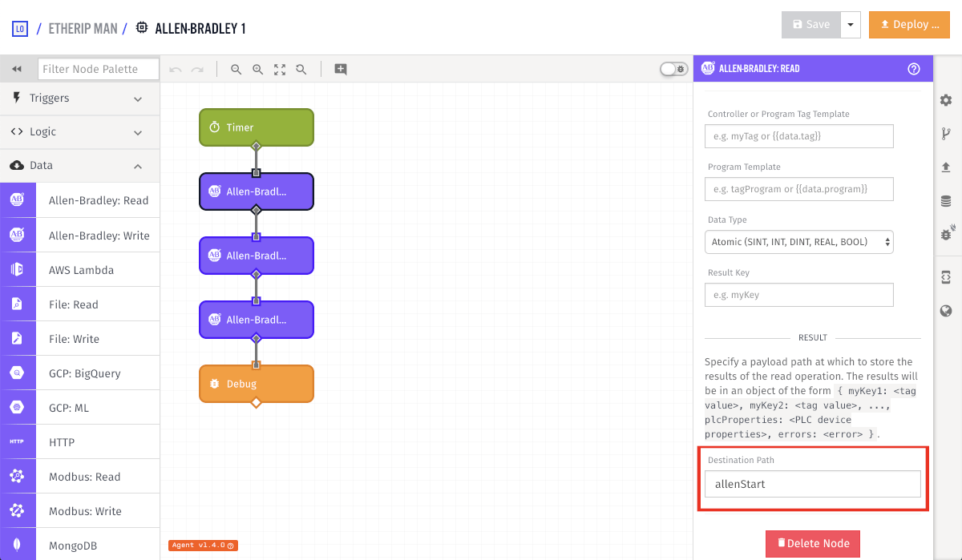Image resolution: width=962 pixels, height=560 pixels.
Task: Collapse the node palette with double-arrow icon
Action: pos(16,69)
